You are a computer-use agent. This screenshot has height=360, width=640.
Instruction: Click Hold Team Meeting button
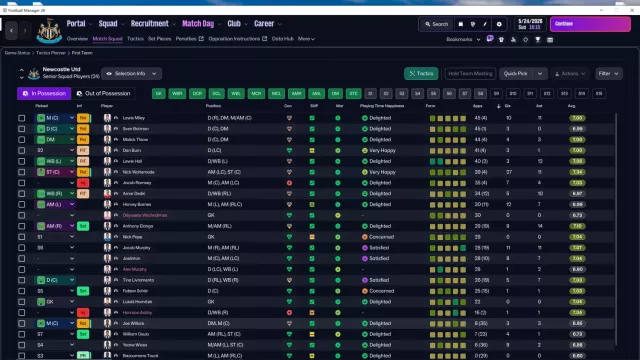(470, 73)
